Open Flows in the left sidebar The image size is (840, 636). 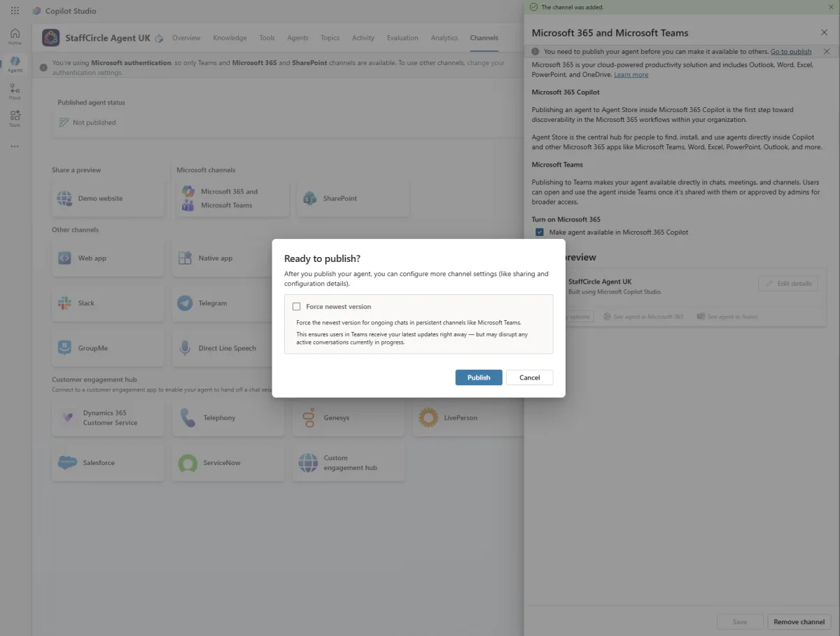[15, 91]
